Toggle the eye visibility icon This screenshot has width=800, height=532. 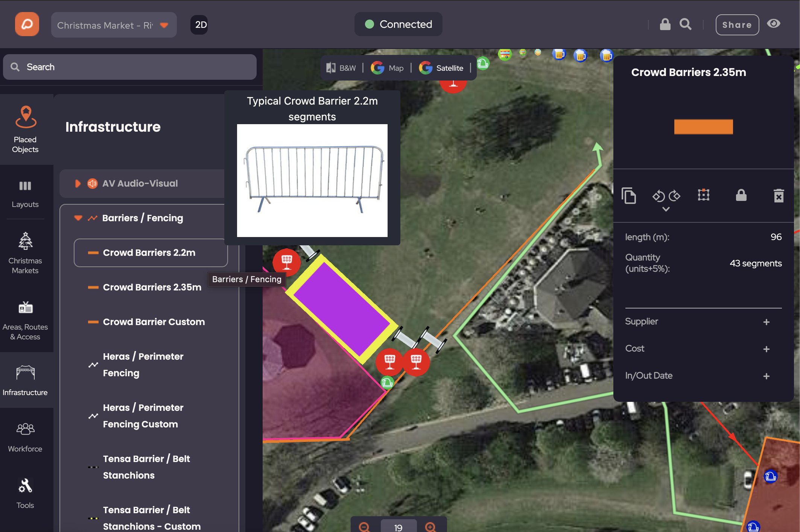coord(774,24)
